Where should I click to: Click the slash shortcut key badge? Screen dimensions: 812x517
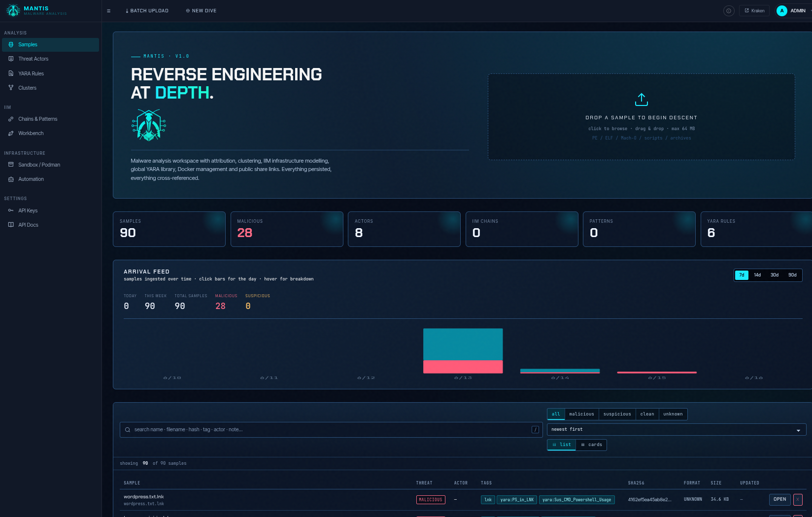[535, 430]
